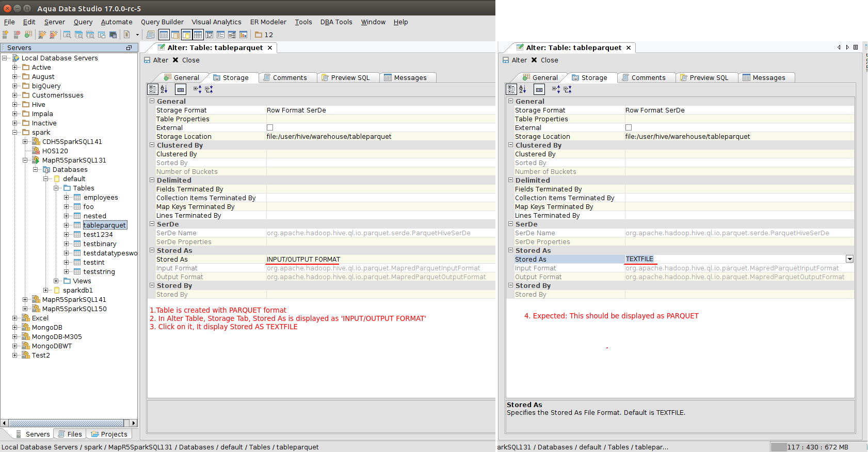Image resolution: width=868 pixels, height=452 pixels.
Task: Show the tab list in right editor
Action: (856, 47)
